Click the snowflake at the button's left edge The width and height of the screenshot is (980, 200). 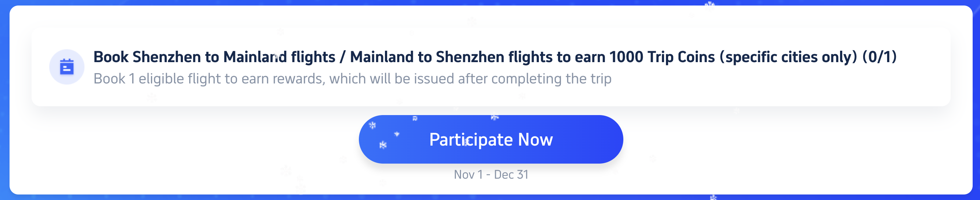tap(372, 125)
